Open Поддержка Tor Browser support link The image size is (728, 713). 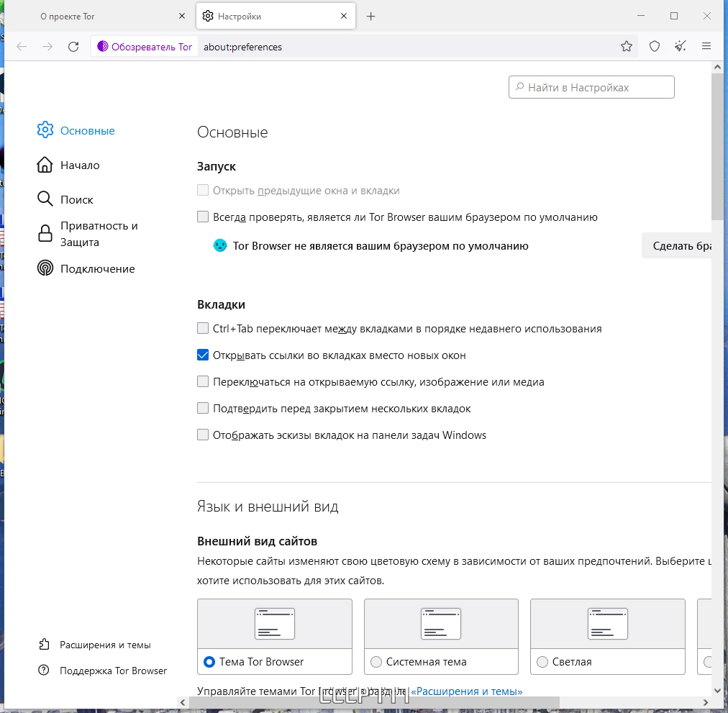103,671
